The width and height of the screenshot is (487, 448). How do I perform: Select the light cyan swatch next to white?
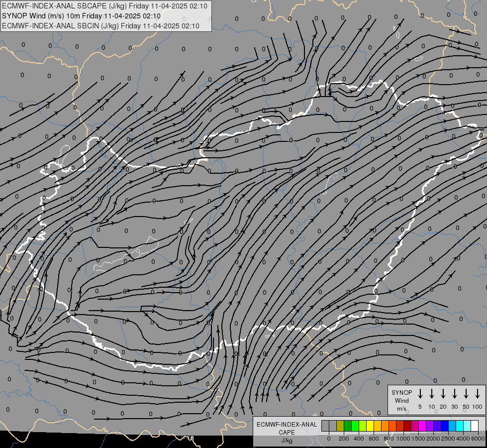click(467, 426)
